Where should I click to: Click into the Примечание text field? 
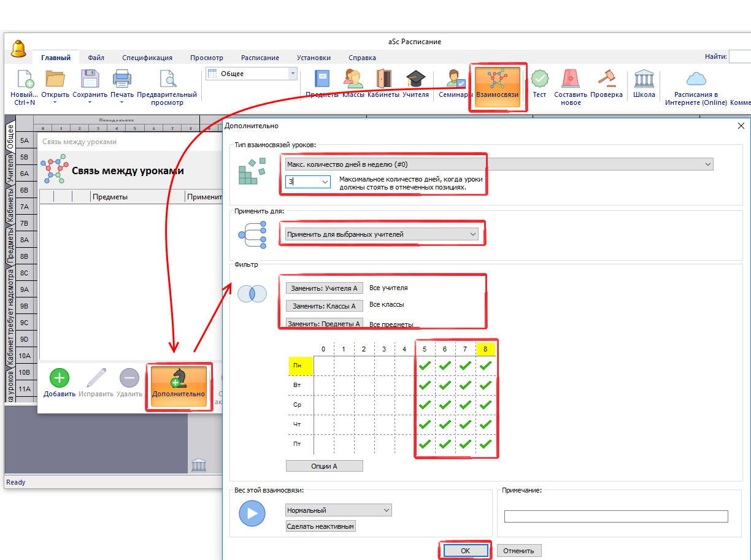[615, 516]
